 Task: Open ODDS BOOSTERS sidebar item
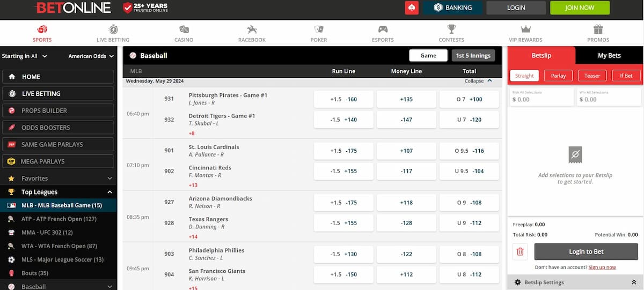(x=58, y=127)
